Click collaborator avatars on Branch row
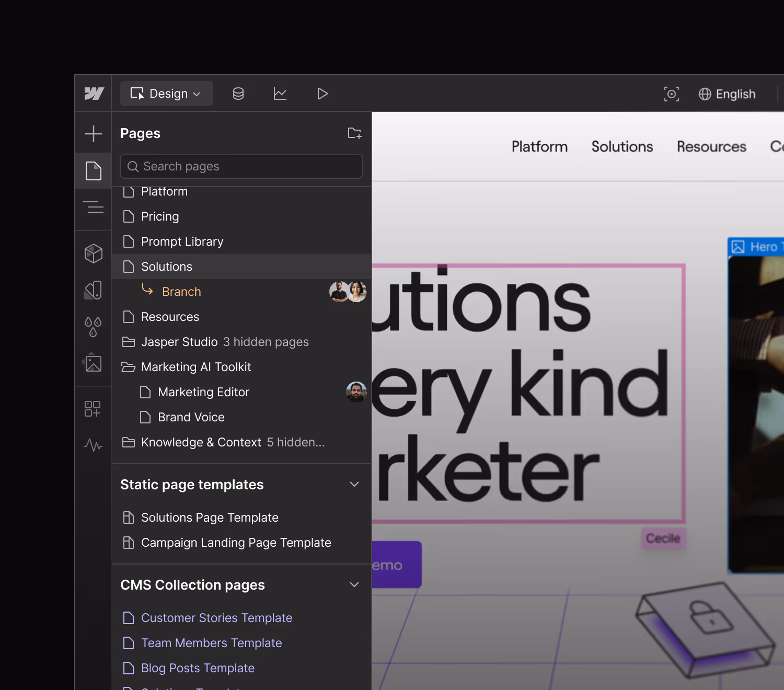 point(348,292)
